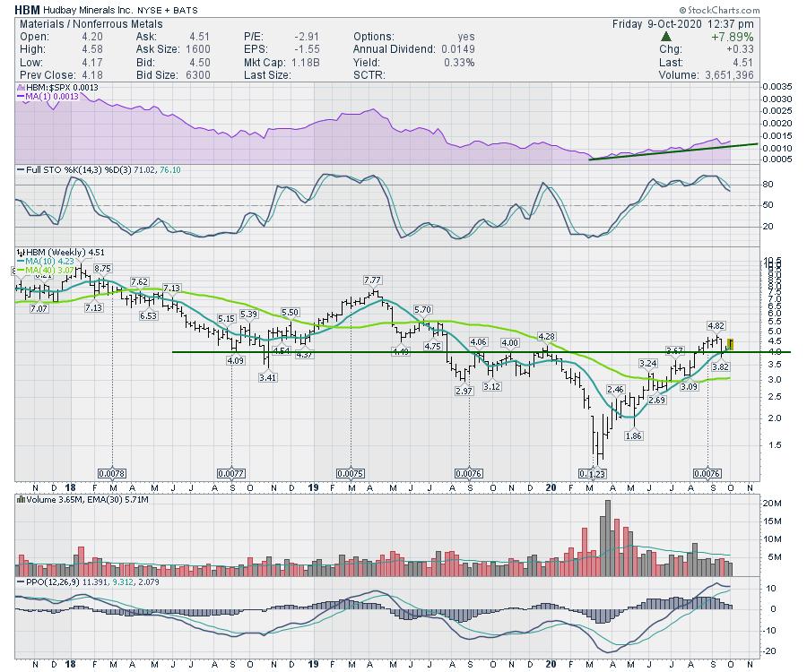807x672 pixels.
Task: Click the Hudbay Minerals Inc. company name
Action: pyautogui.click(x=88, y=10)
